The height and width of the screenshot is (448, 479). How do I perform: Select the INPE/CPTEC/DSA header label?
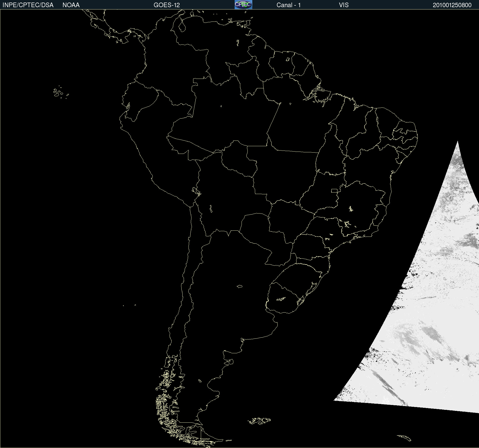coord(28,5)
